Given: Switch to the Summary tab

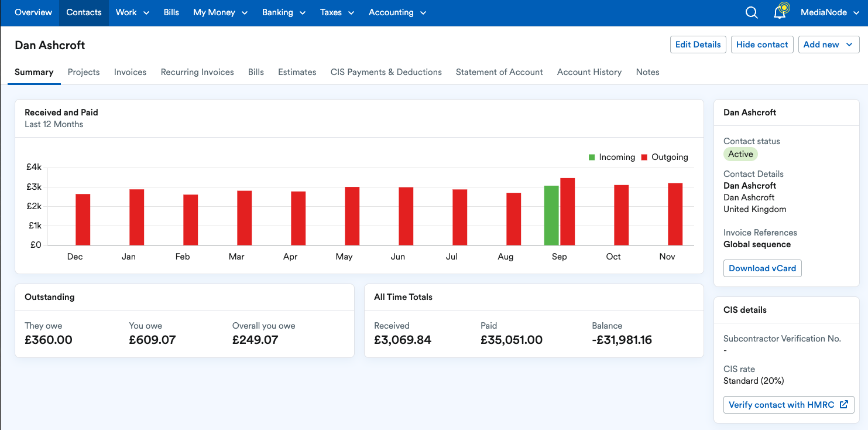Looking at the screenshot, I should click(x=34, y=72).
